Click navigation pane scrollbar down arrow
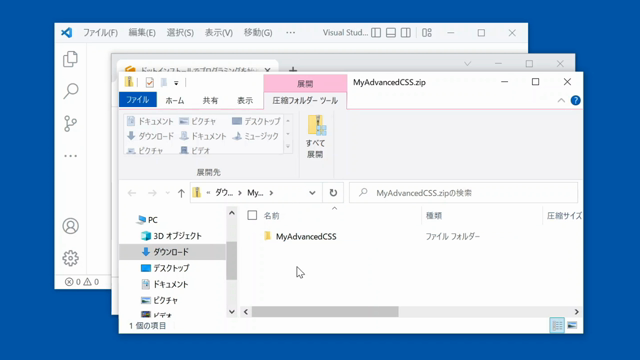Viewport: 640px width, 360px height. pos(232,312)
